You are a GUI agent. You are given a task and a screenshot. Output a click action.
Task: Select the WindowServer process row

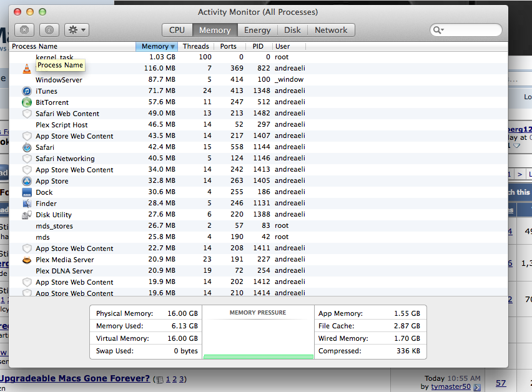point(259,80)
